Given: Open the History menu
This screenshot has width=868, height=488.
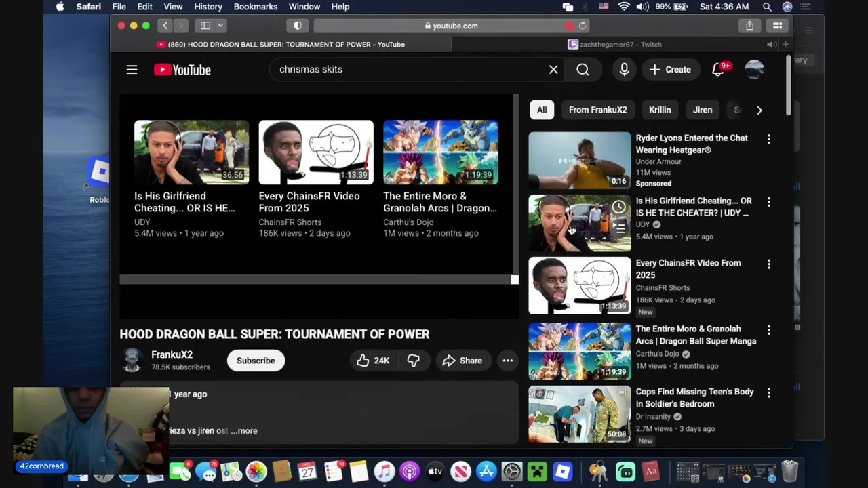Looking at the screenshot, I should 208,7.
